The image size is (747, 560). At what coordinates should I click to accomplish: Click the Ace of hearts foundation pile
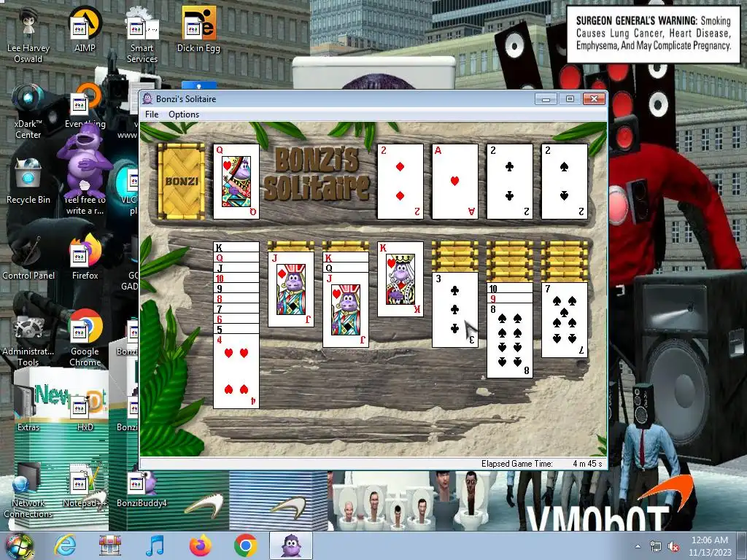point(455,182)
